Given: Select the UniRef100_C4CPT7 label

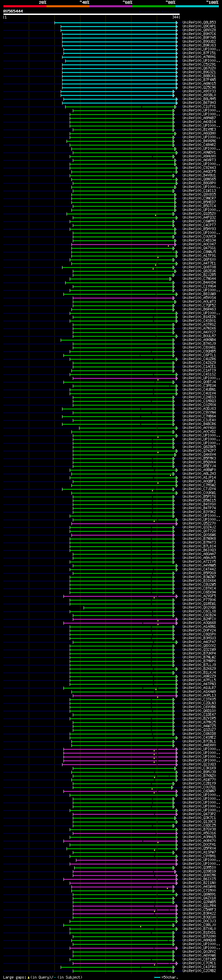Looking at the screenshot, I should [199, 225].
